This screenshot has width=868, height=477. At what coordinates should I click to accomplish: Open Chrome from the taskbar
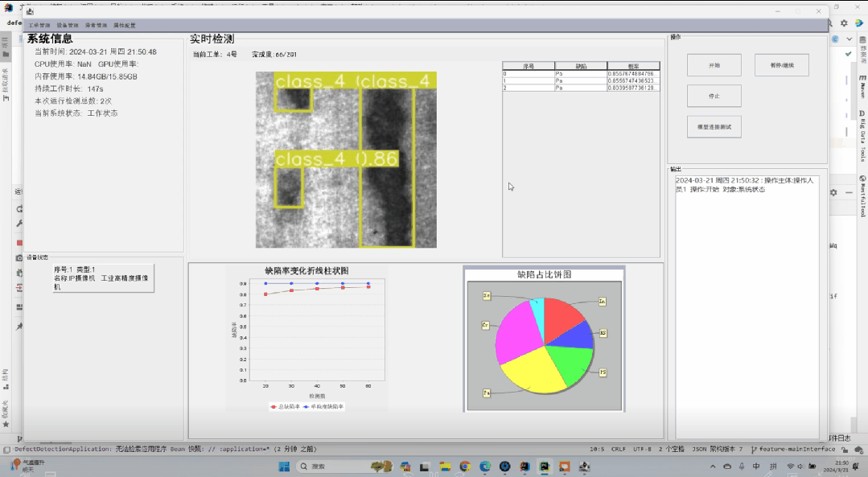point(465,467)
